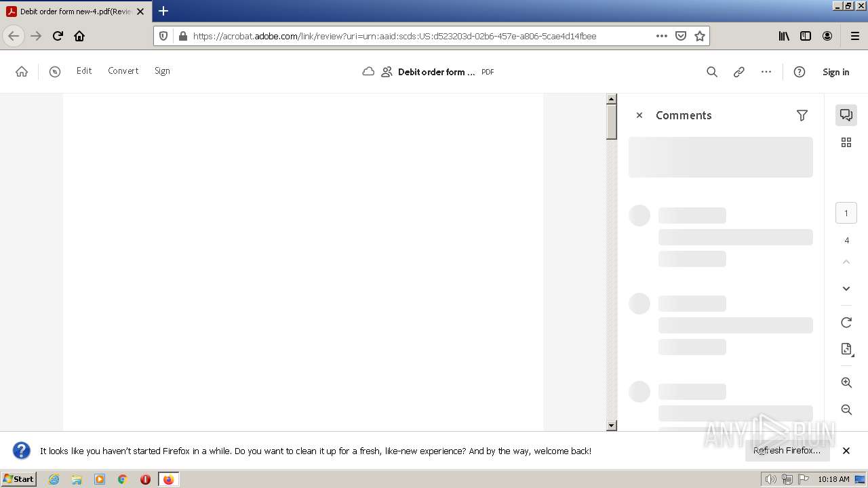Screen dimensions: 868x488
Task: Filter comments with funnel icon
Action: pos(802,115)
